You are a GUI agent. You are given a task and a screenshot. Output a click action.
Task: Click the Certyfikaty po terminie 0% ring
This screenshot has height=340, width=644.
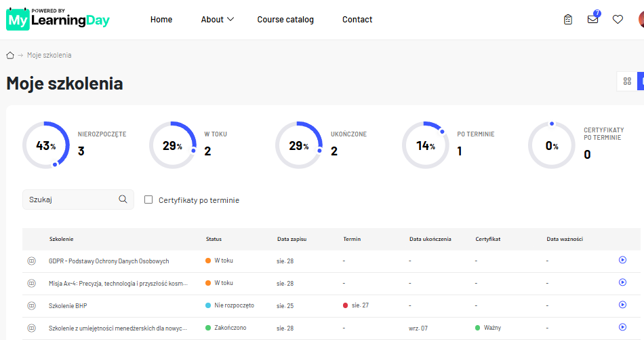click(x=552, y=145)
